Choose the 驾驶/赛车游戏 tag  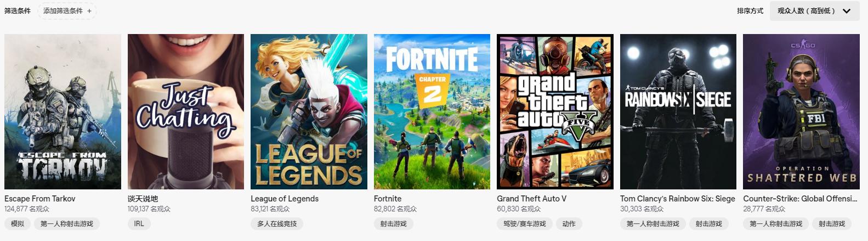pyautogui.click(x=525, y=224)
